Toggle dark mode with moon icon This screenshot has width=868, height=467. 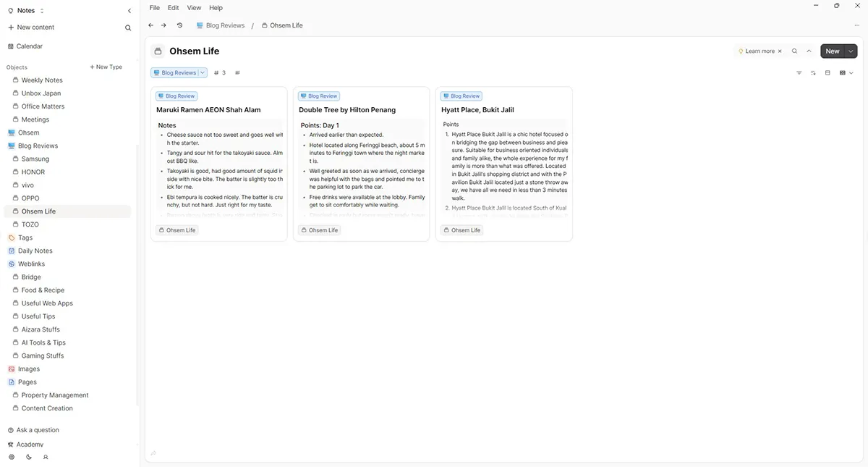point(29,458)
